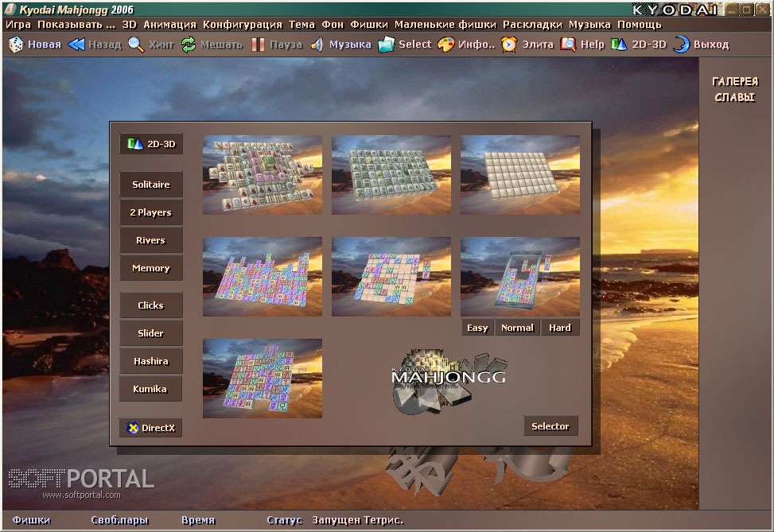The height and width of the screenshot is (532, 774).
Task: Click the toolbar 2D-3D shapes icon
Action: click(619, 45)
